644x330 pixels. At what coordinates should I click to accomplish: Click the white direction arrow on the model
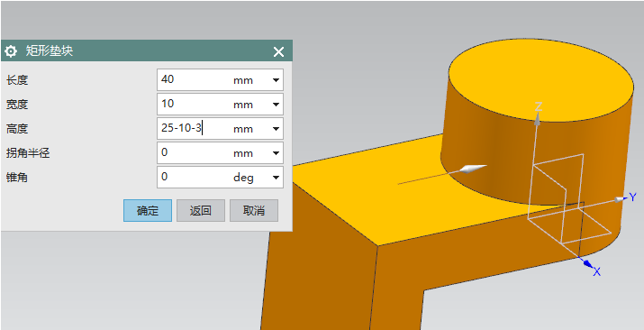(473, 169)
